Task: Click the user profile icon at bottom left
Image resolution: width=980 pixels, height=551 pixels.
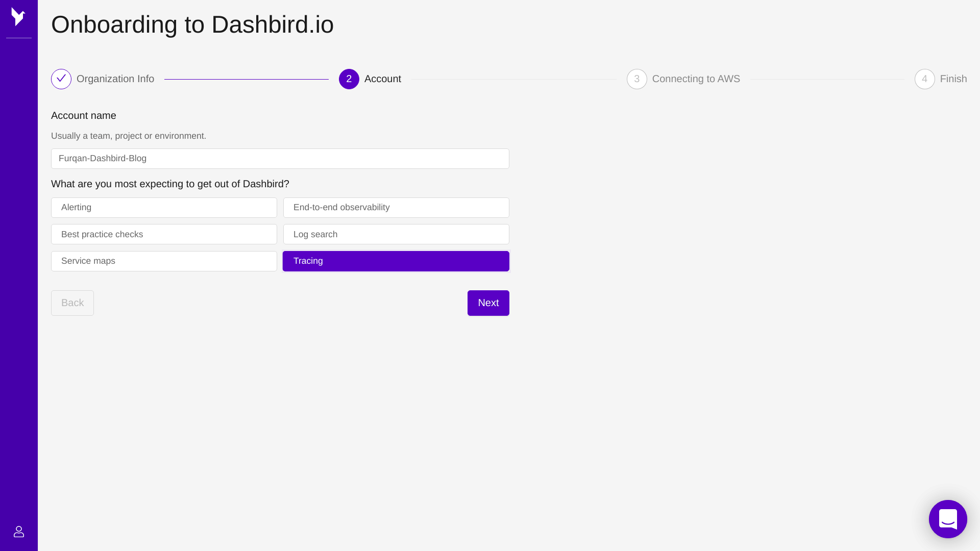Action: (x=19, y=532)
